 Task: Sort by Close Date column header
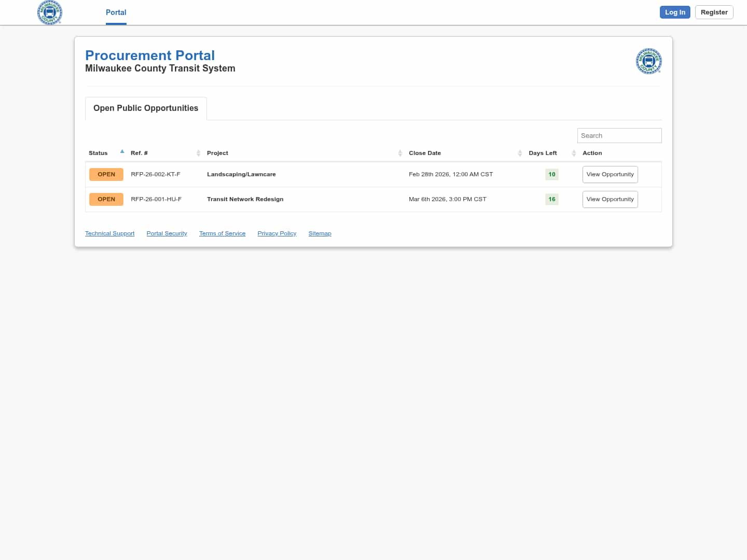pyautogui.click(x=424, y=153)
